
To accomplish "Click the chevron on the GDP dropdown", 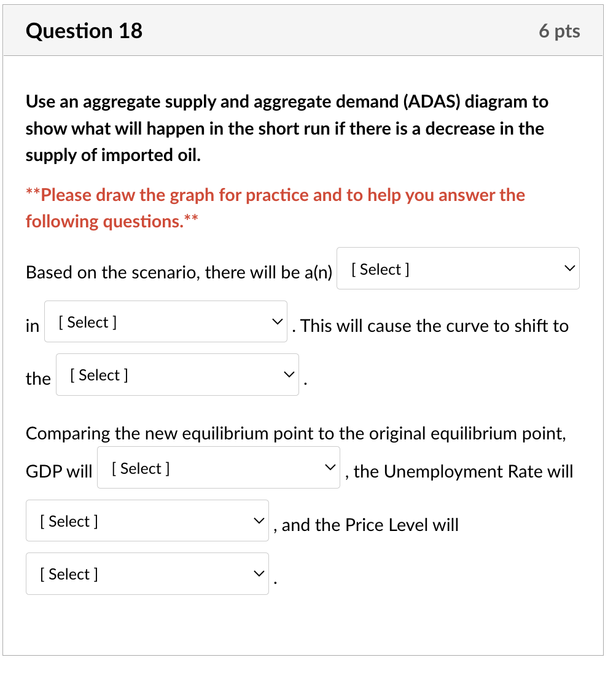I will (329, 467).
